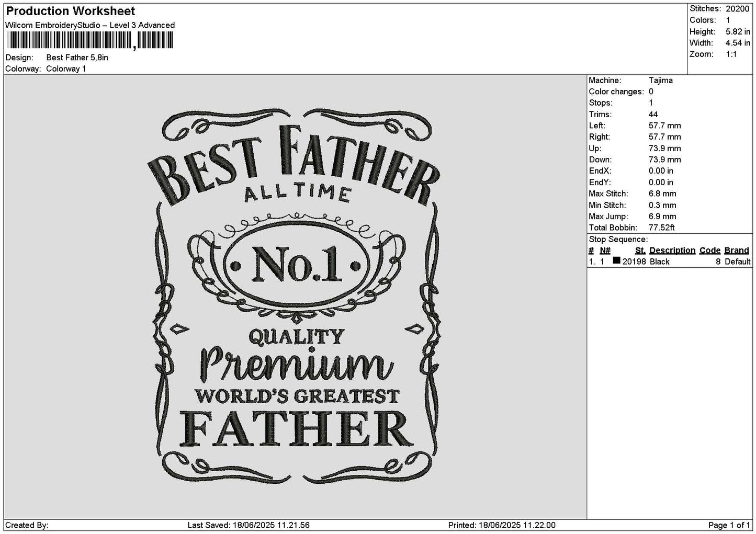Click the Total Bobbin value 77.52ft

pyautogui.click(x=661, y=228)
